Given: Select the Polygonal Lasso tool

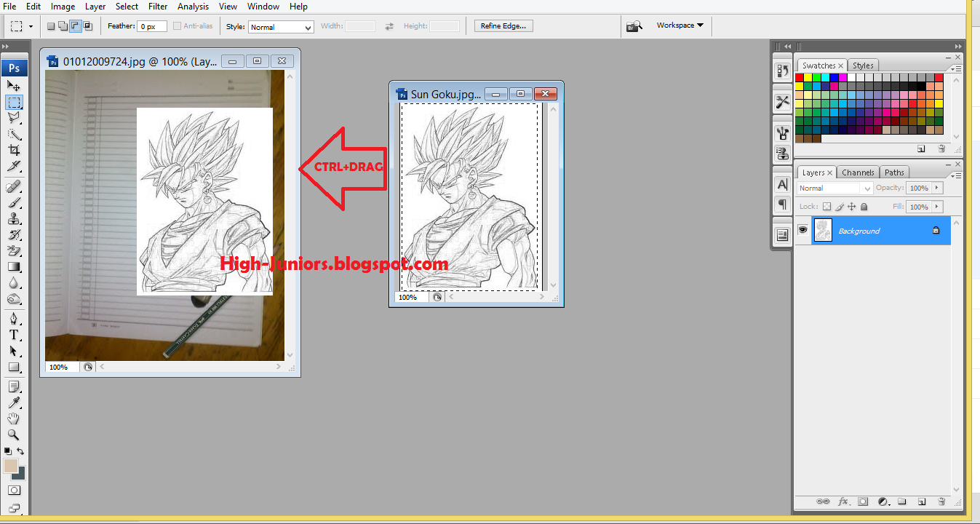Looking at the screenshot, I should (14, 118).
